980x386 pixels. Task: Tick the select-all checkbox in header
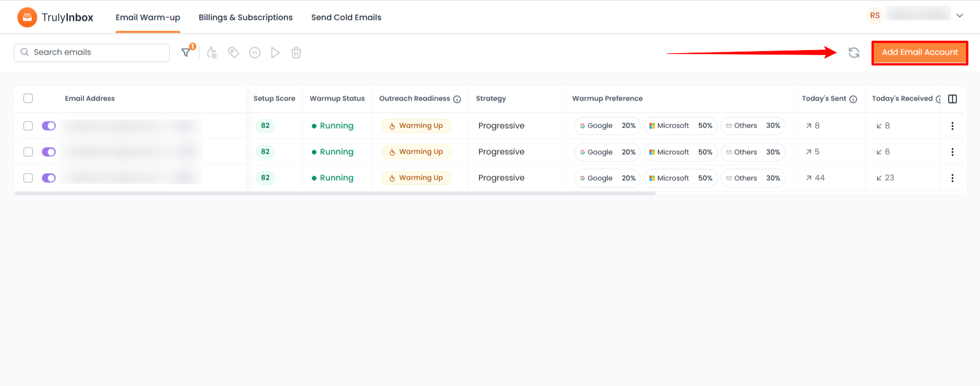(28, 98)
